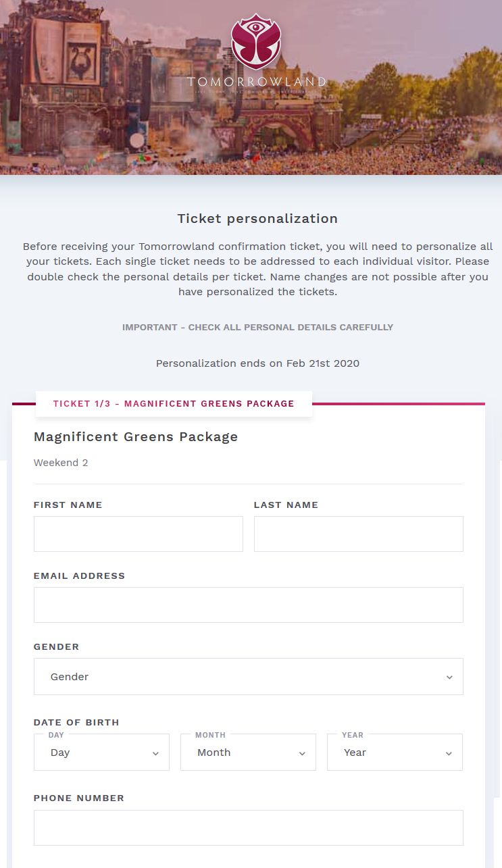Click the Month field chevron arrow
The image size is (502, 868).
click(301, 752)
